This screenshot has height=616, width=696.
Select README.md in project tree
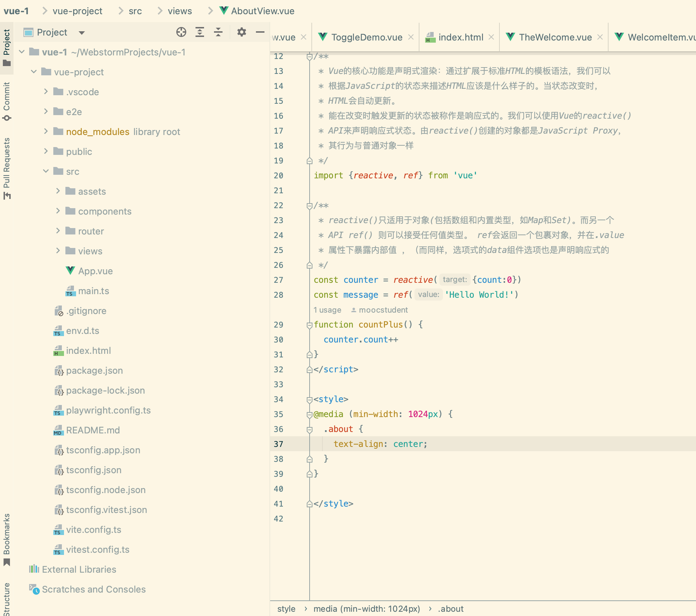click(93, 430)
